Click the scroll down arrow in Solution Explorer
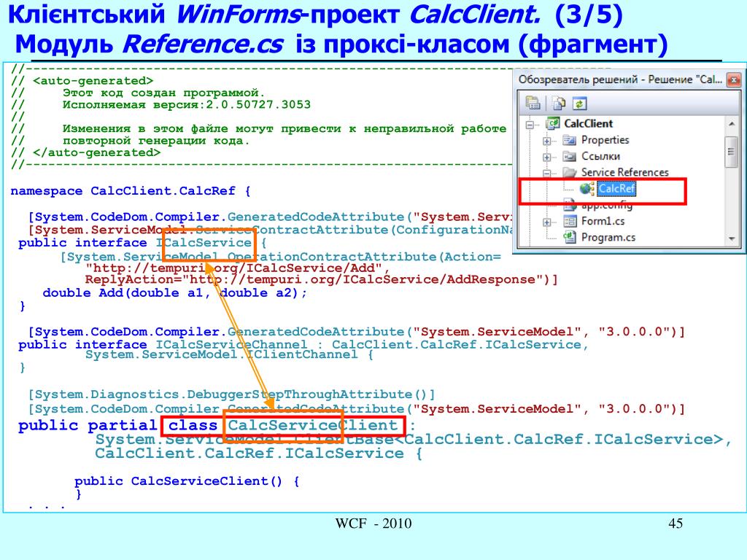Screen dimensions: 747x560 (732, 238)
